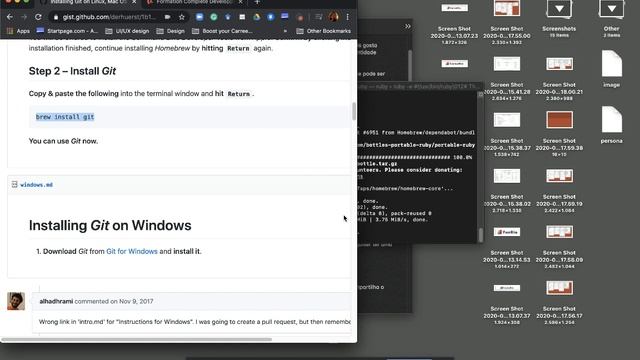Click the gist.github.com address field
The width and height of the screenshot is (640, 360).
pos(110,17)
